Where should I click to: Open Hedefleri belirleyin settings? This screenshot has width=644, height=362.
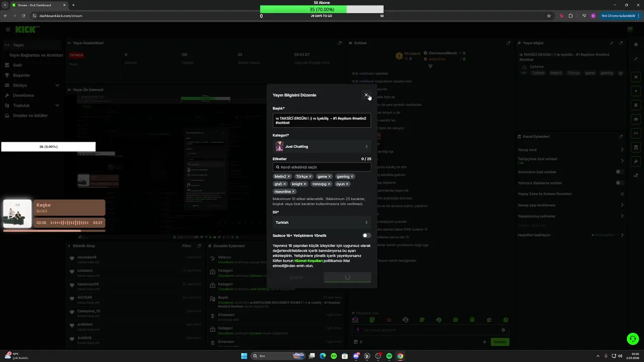click(x=571, y=235)
